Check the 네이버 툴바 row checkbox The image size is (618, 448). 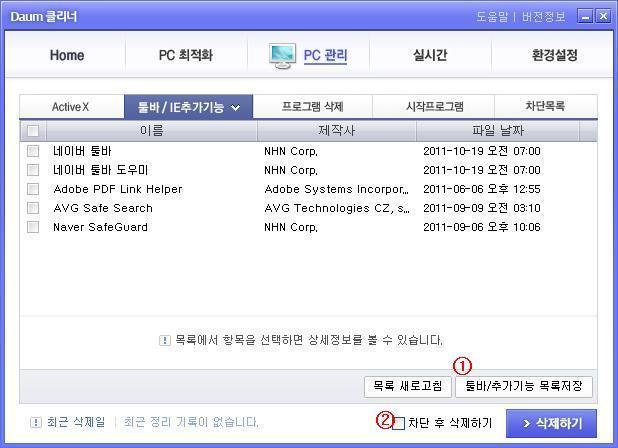coord(33,151)
